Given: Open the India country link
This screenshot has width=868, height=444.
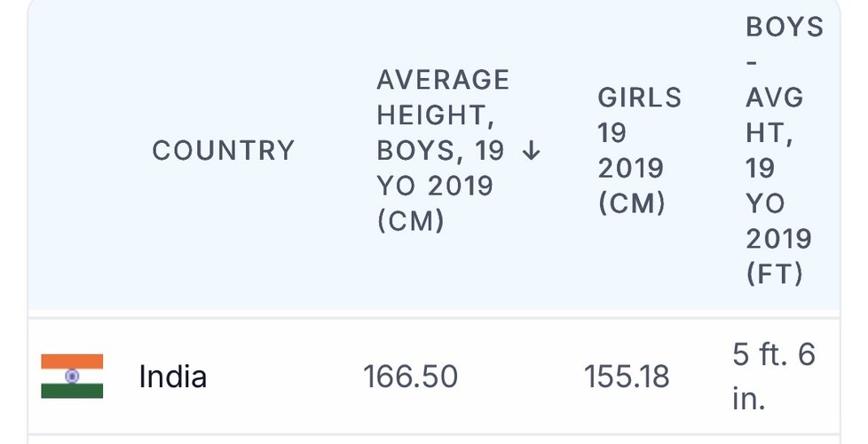Looking at the screenshot, I should pos(173,377).
